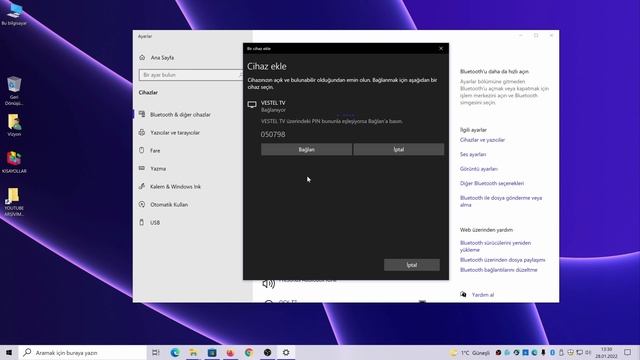The image size is (640, 360).
Task: Click the microphone tray icon
Action: (543, 353)
